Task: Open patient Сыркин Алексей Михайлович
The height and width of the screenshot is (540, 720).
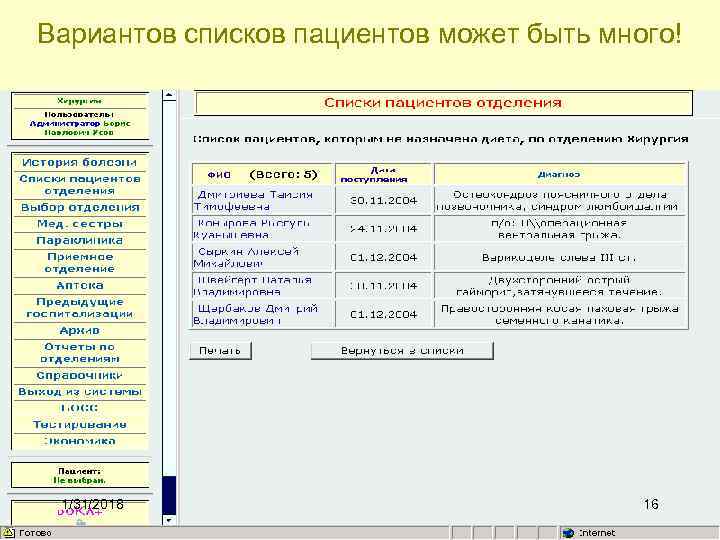Action: coord(247,258)
